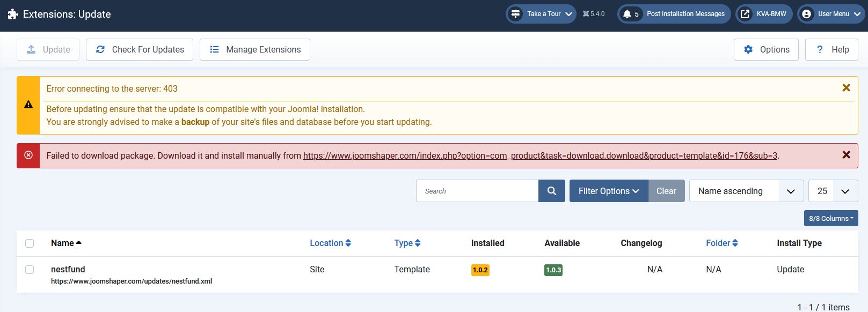Close the red failed download alert
This screenshot has width=868, height=312.
[846, 155]
